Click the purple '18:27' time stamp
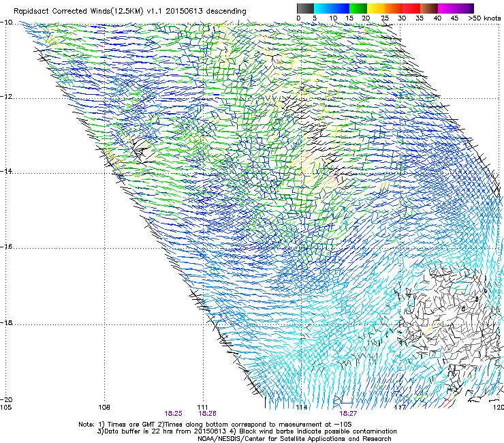Screen dimensions: 504x443 click(348, 414)
